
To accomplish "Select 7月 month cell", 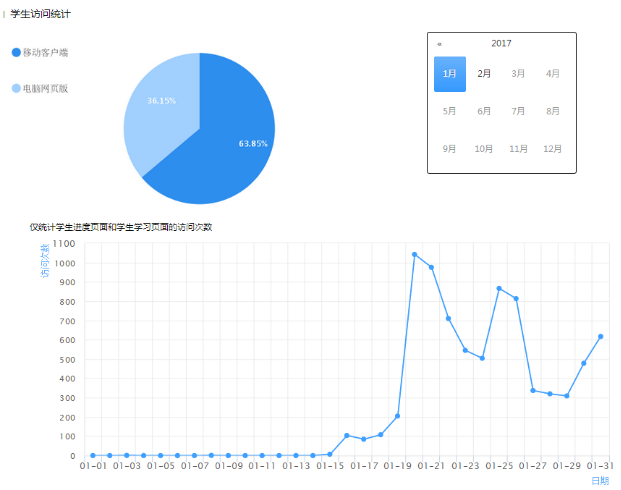I will (x=518, y=111).
